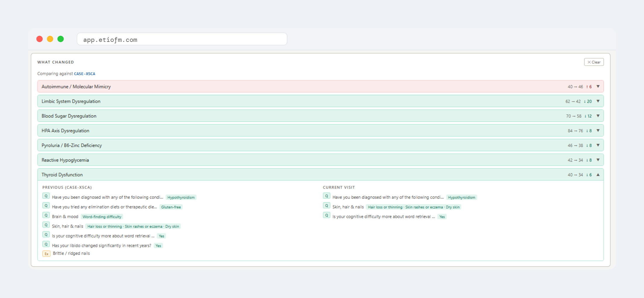Collapse the Thyroid Dysfunction arrow
The width and height of the screenshot is (644, 298).
pos(598,175)
